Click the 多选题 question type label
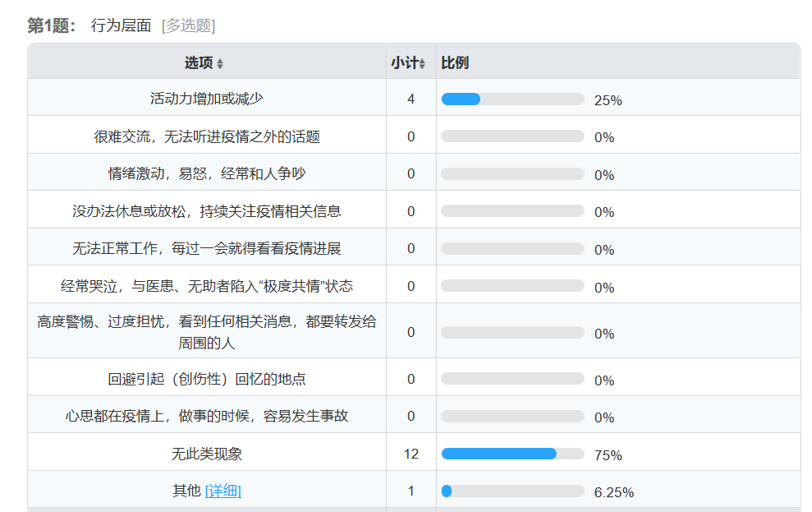The width and height of the screenshot is (812, 512). click(189, 25)
